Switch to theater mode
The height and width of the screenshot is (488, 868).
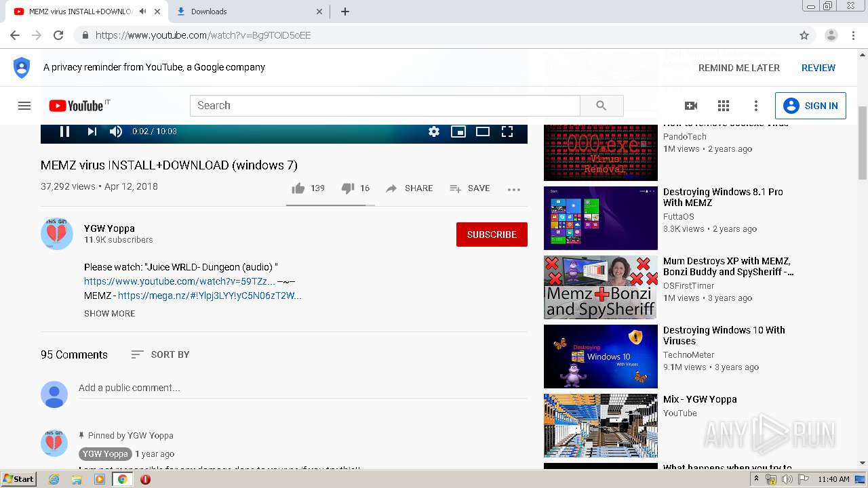coord(483,131)
